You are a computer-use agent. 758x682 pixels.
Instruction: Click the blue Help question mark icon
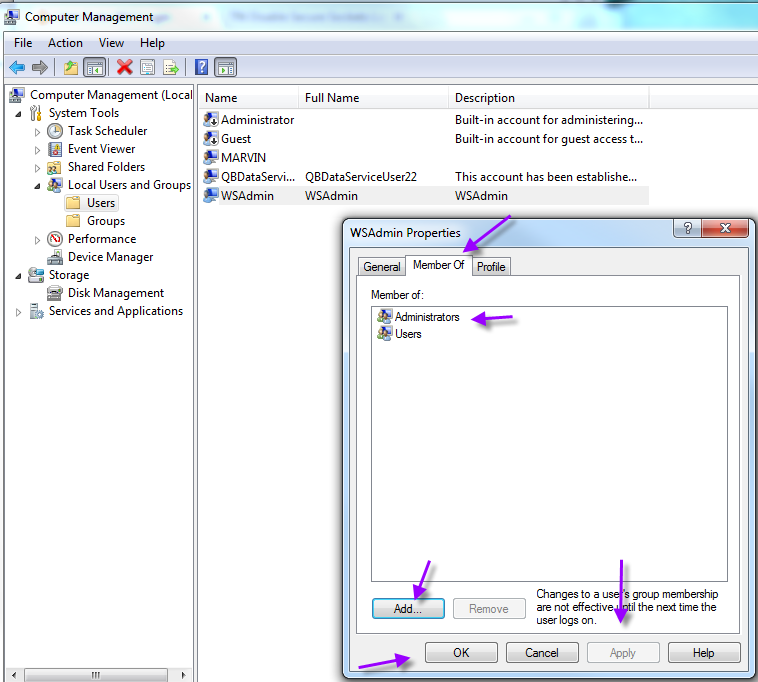click(x=201, y=67)
